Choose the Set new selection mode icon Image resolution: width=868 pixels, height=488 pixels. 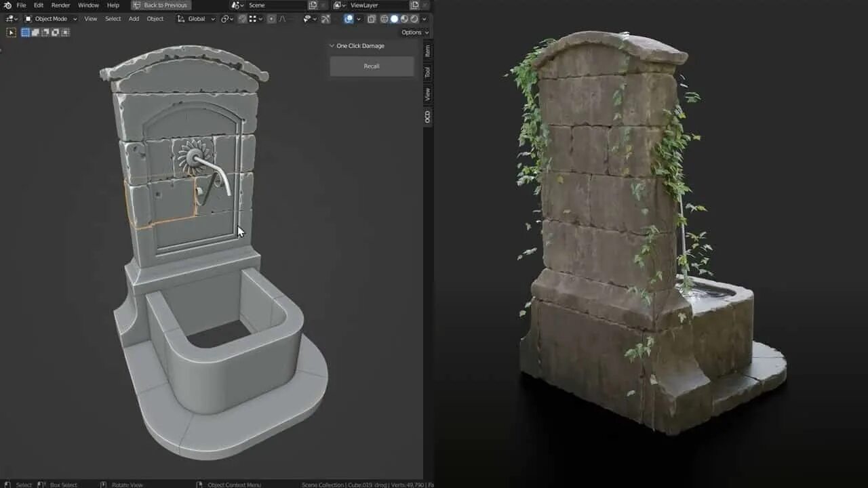pyautogui.click(x=25, y=32)
